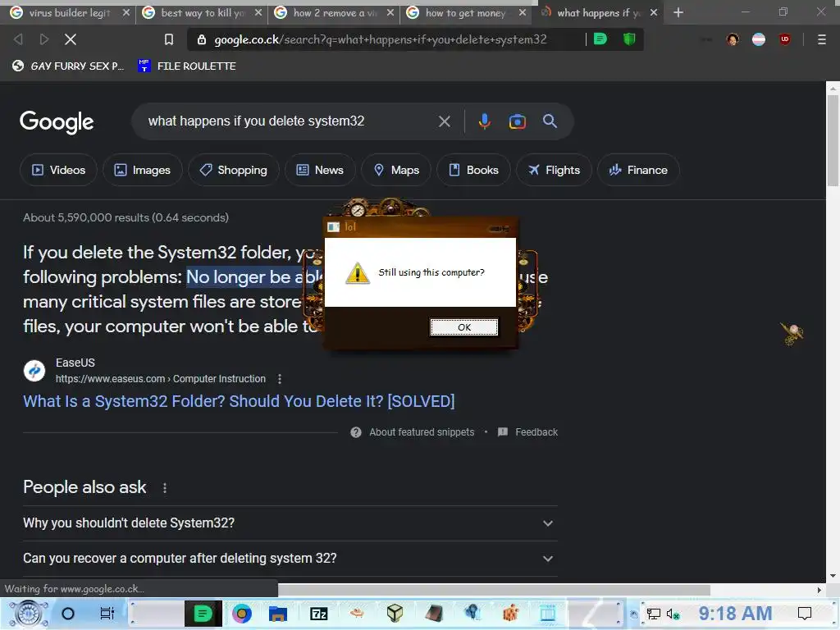Image resolution: width=840 pixels, height=630 pixels.
Task: Filter results by News
Action: tap(320, 170)
